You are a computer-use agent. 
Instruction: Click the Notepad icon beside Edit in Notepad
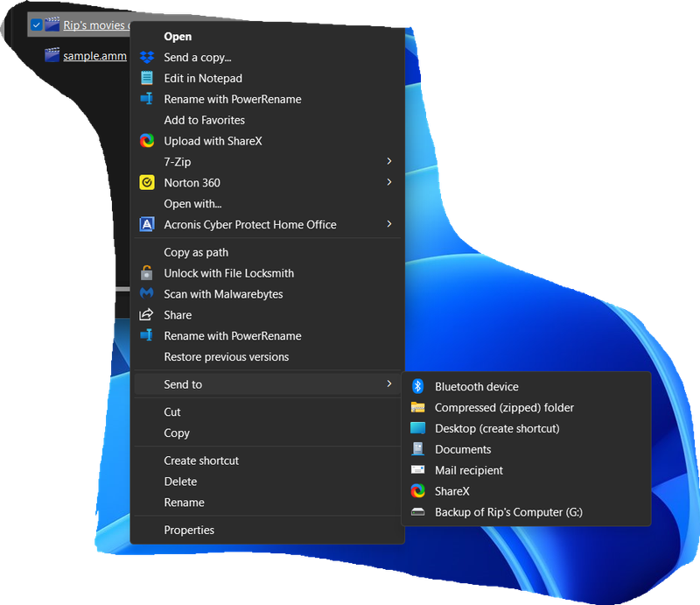pyautogui.click(x=147, y=78)
